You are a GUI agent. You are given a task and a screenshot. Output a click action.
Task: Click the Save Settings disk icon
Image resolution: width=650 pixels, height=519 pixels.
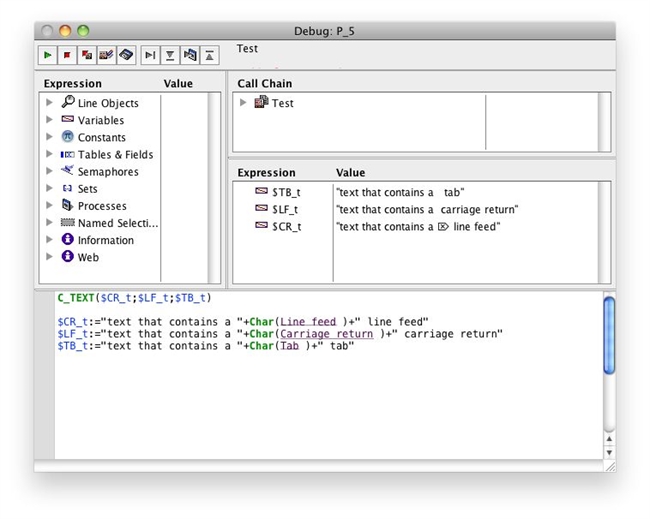click(x=126, y=55)
